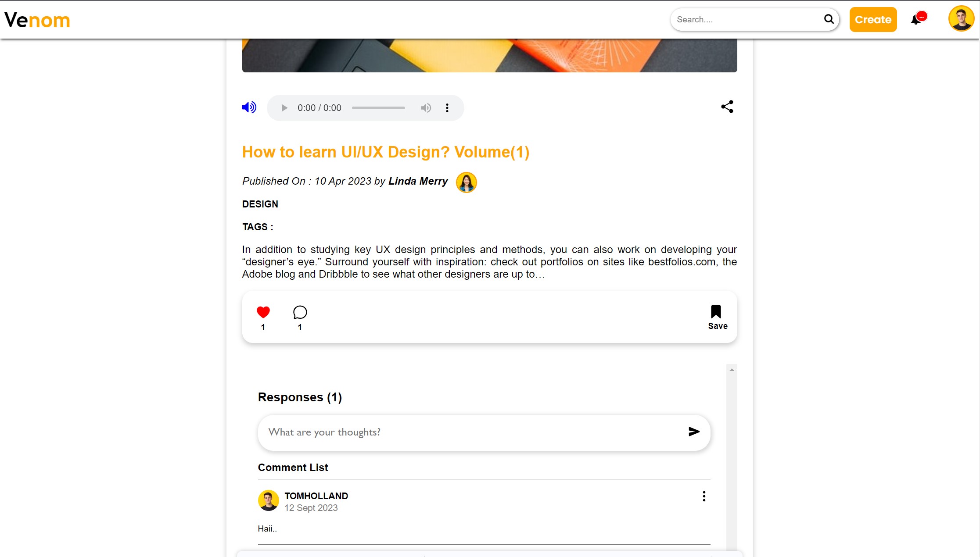The image size is (980, 557).
Task: Share the post using share icon
Action: pos(727,107)
